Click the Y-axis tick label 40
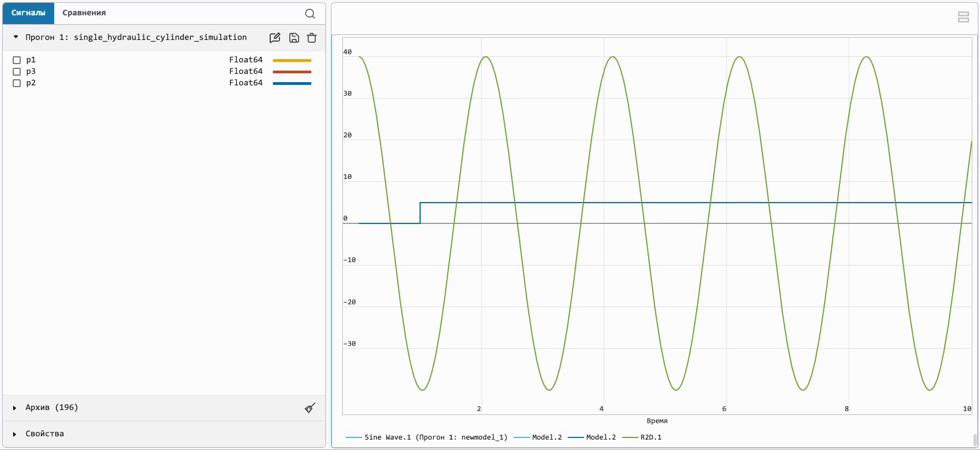Image resolution: width=980 pixels, height=450 pixels. [347, 52]
